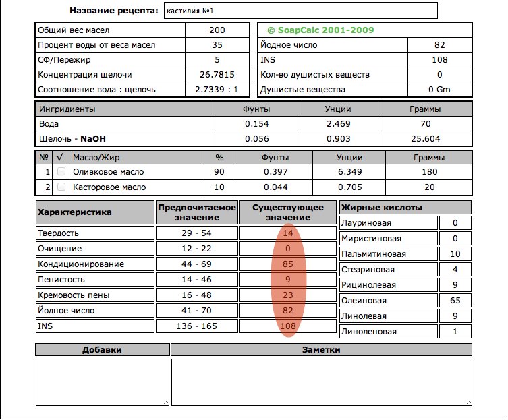Select the water percent value 35
Viewport: 508px width, 420px height.
tap(217, 45)
